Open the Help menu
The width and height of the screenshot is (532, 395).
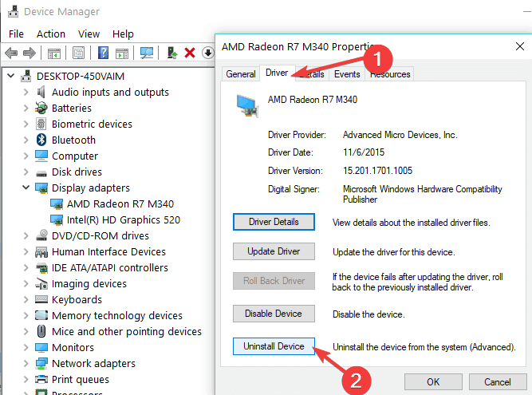(x=123, y=34)
